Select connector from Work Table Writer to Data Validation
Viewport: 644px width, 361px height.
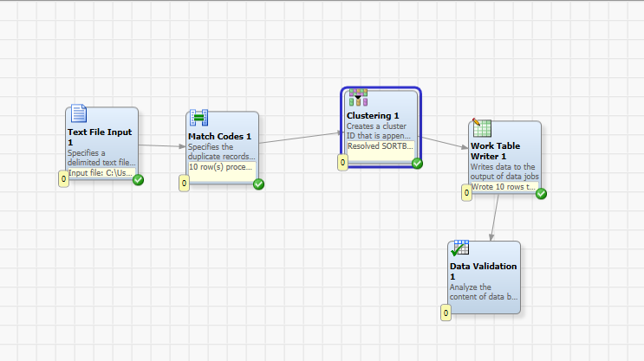(495, 217)
